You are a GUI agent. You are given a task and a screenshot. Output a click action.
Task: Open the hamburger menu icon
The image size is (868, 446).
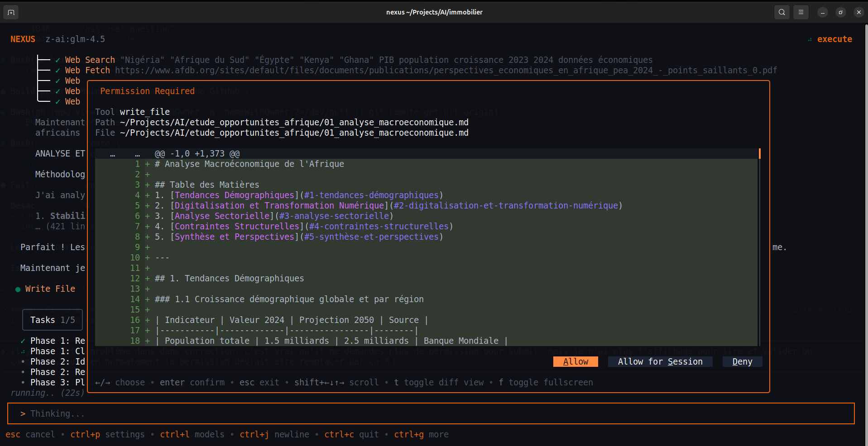point(801,12)
